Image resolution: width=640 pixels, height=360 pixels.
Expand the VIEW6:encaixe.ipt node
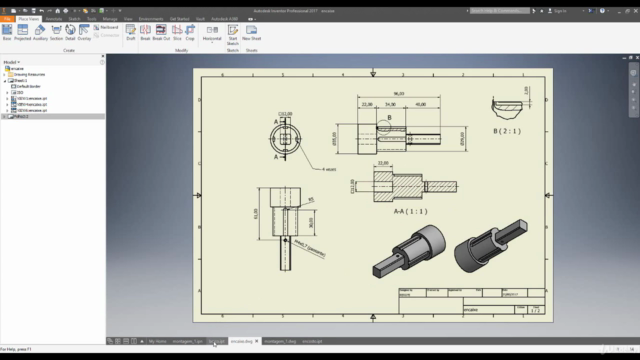7,110
